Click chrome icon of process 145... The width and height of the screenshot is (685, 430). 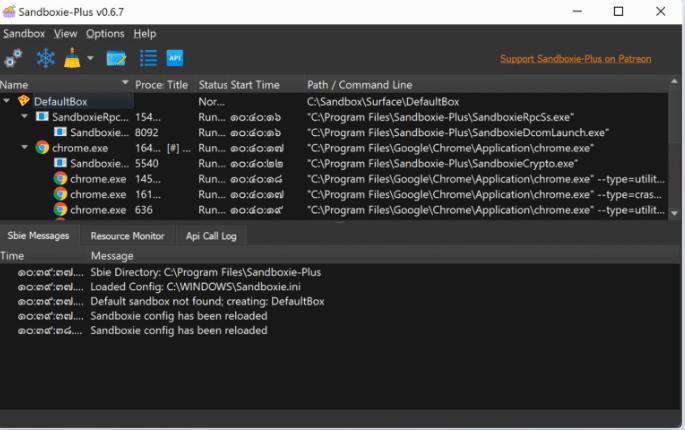[60, 178]
